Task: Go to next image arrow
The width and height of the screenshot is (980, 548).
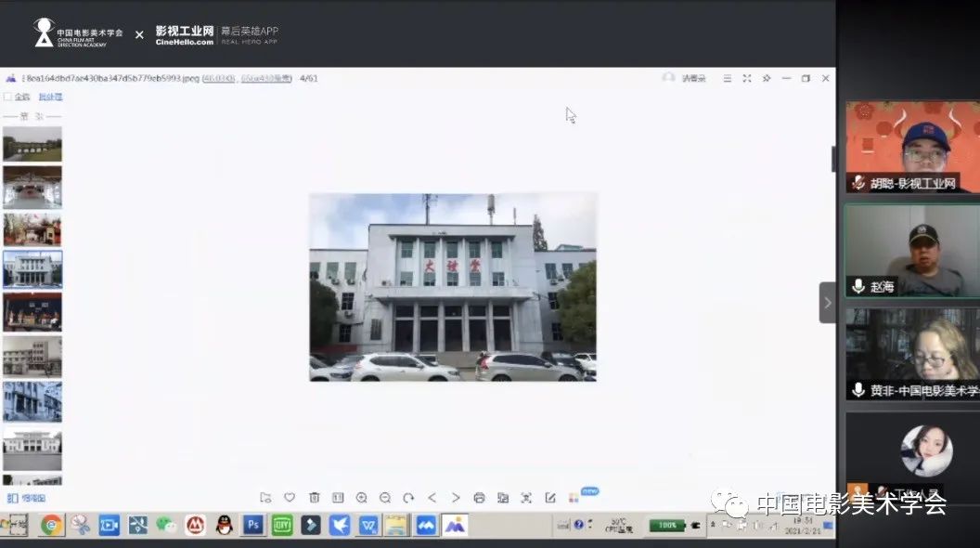Action: 456,498
